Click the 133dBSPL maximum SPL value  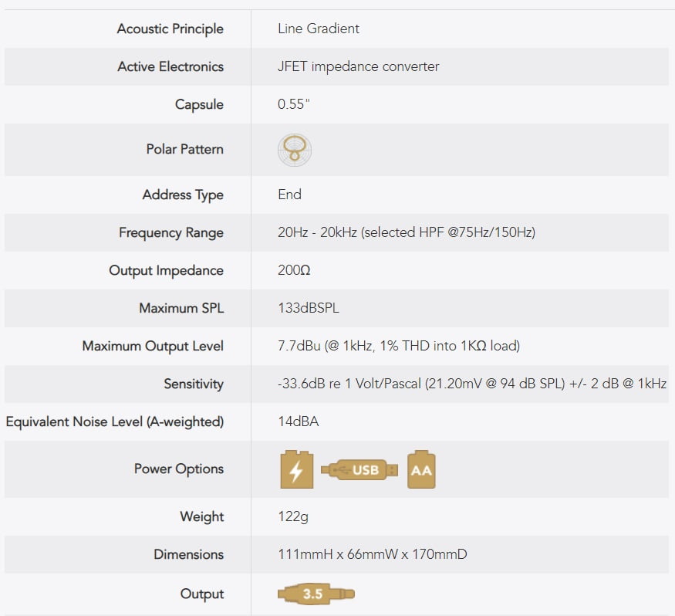[x=308, y=308]
